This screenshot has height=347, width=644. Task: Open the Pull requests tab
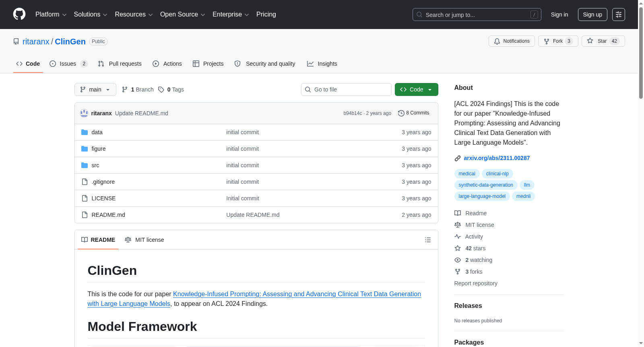(x=120, y=64)
